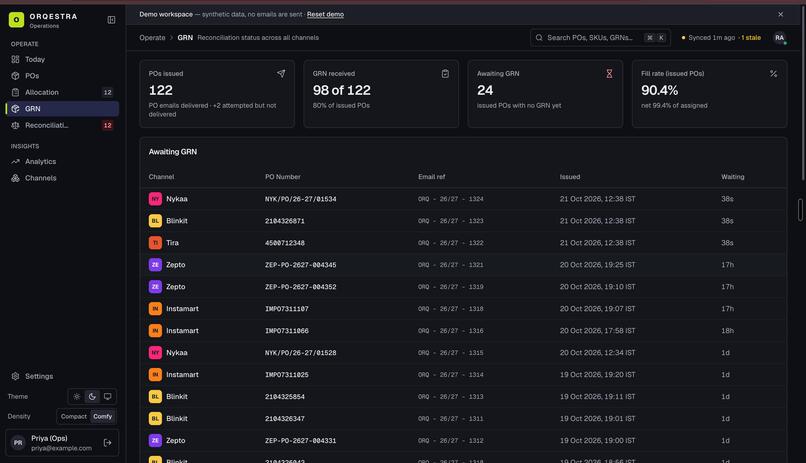This screenshot has height=463, width=806.
Task: Click the Tira channel icon
Action: pyautogui.click(x=155, y=243)
